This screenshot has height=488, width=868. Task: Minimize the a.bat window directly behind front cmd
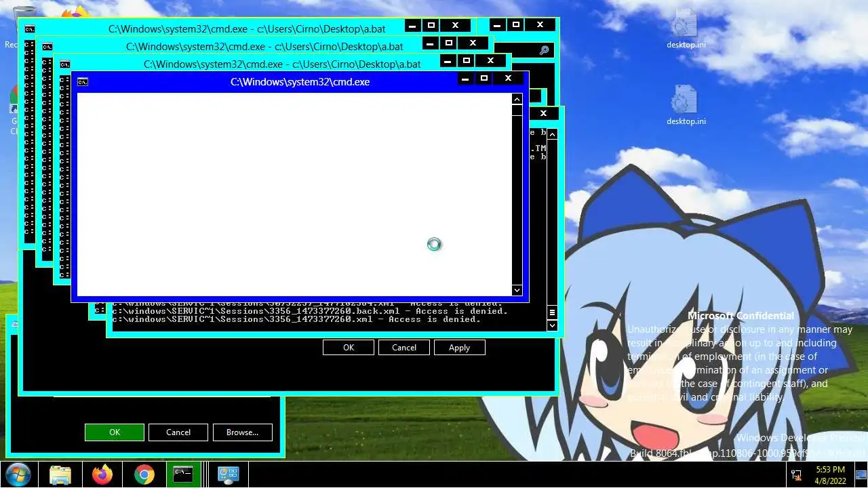click(448, 61)
